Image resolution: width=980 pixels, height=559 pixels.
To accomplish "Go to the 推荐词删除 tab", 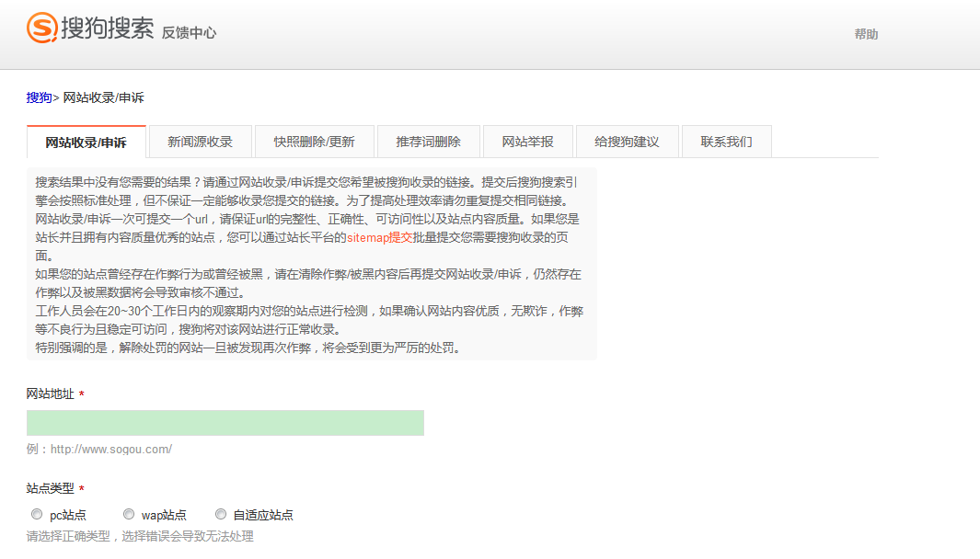I will [428, 142].
